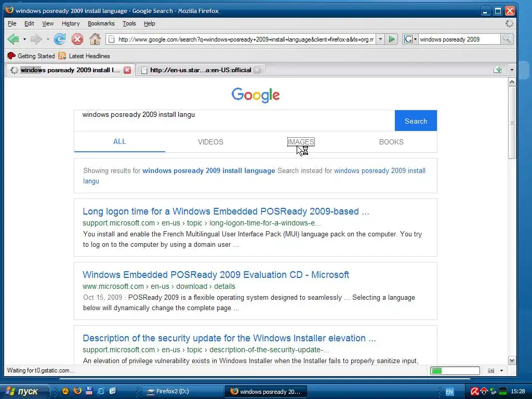The image size is (532, 399).
Task: Stop loading with the red Stop icon
Action: pyautogui.click(x=77, y=39)
